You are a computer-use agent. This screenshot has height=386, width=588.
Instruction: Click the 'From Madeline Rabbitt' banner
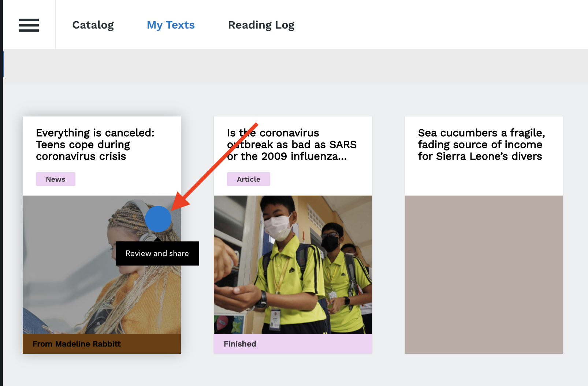pyautogui.click(x=101, y=344)
